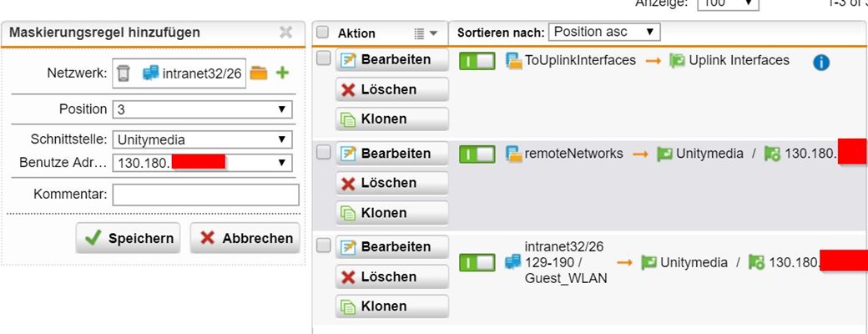Toggle the intranet32/26 Guest_WLAN rule switch
Screen dimensions: 868x334
[477, 262]
